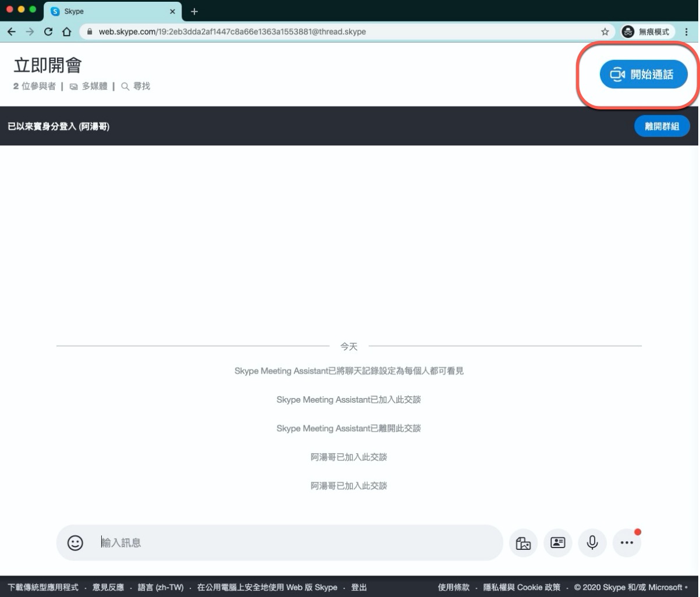
Task: Open a new browser tab with plus
Action: [x=194, y=12]
